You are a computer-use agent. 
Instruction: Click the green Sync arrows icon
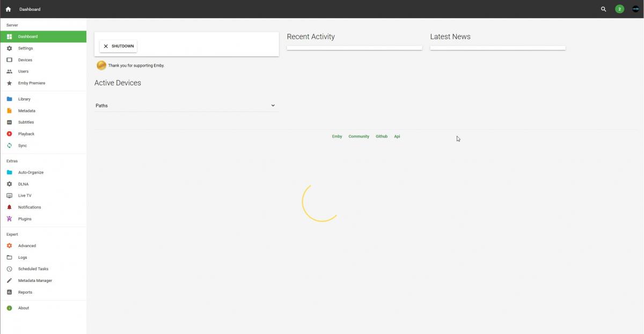click(x=9, y=146)
